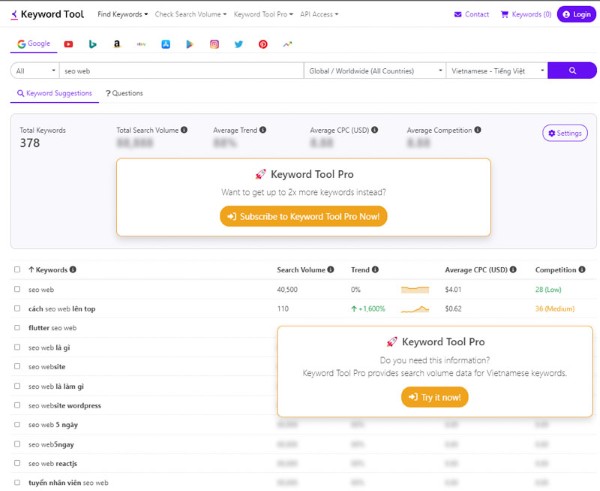
Task: Check the box for 'seo web reactjs'
Action: (x=17, y=463)
